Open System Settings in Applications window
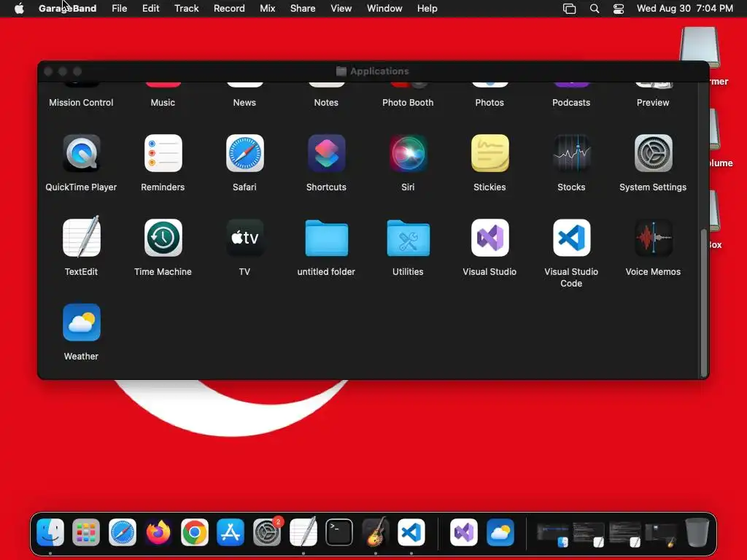 point(653,153)
